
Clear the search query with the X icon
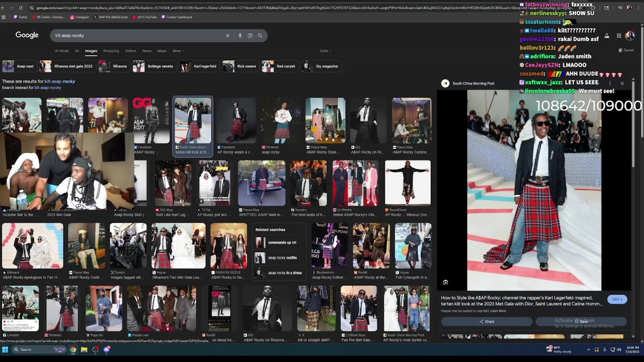pos(227,36)
